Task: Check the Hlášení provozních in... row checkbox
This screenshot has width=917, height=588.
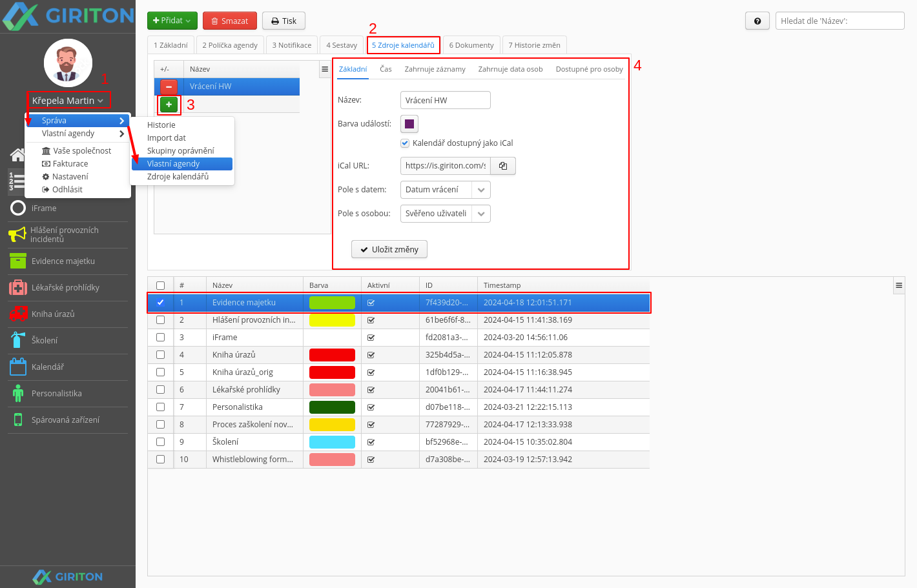Action: click(160, 319)
